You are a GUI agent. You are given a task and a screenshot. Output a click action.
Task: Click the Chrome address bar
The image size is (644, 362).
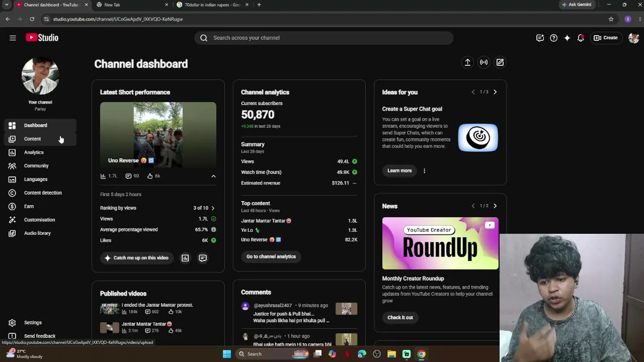coord(322,19)
